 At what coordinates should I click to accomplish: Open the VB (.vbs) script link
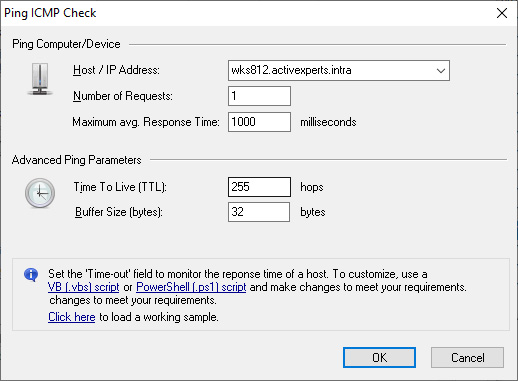coord(84,287)
